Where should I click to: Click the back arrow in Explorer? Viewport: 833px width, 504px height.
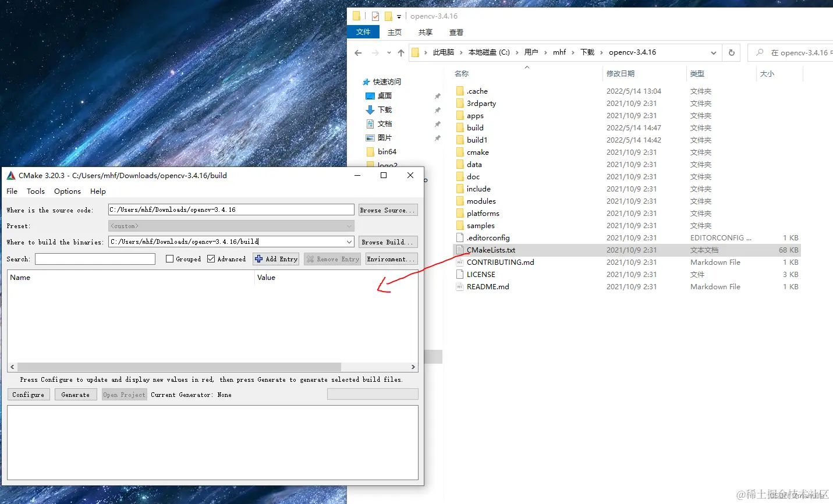pyautogui.click(x=358, y=53)
